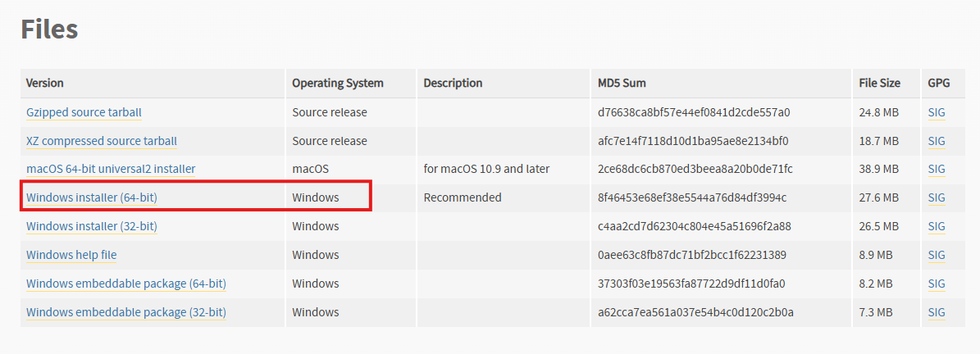Open SIG for XZ compressed tarball
This screenshot has height=354, width=980.
coord(937,141)
